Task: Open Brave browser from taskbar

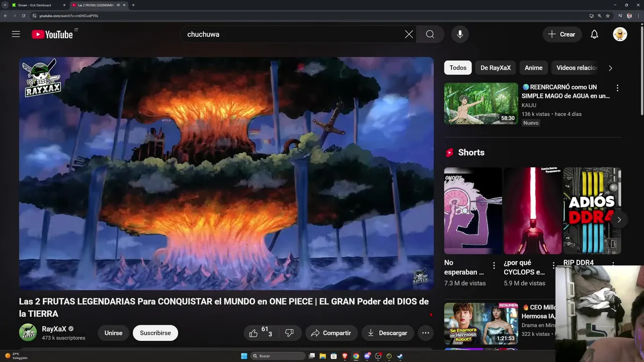Action: tap(345, 356)
